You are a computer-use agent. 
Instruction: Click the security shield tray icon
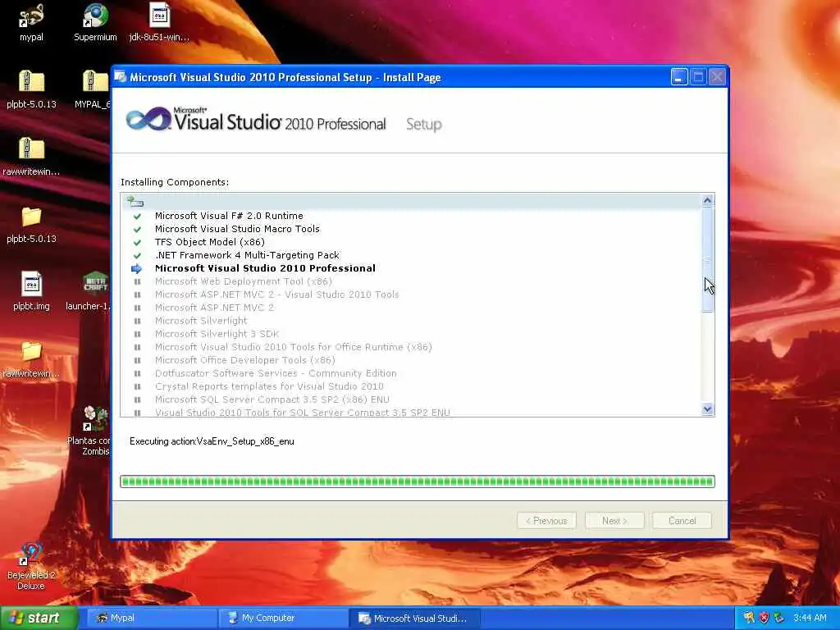tap(764, 618)
